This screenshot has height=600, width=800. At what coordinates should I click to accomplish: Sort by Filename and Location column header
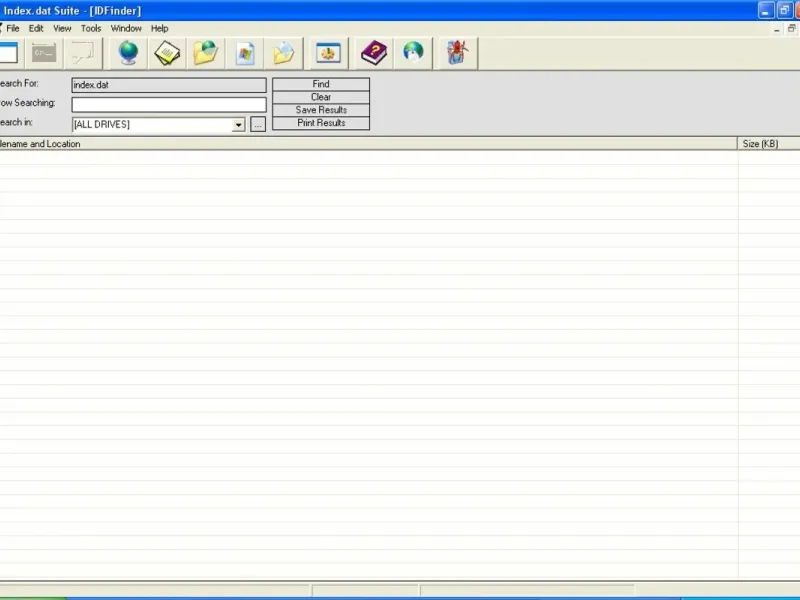[x=368, y=144]
